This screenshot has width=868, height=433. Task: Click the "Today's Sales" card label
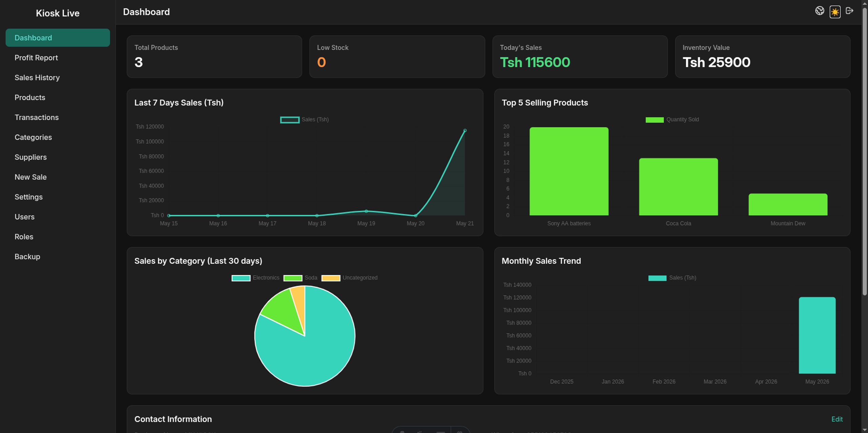tap(521, 48)
